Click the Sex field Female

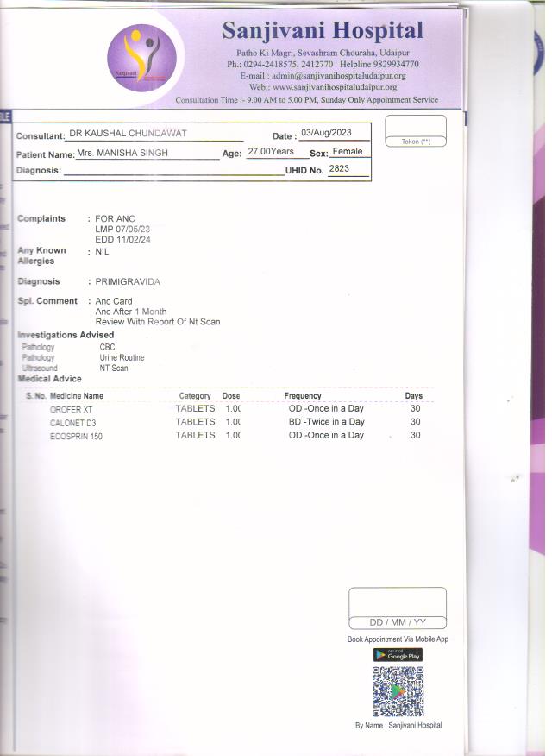point(348,152)
